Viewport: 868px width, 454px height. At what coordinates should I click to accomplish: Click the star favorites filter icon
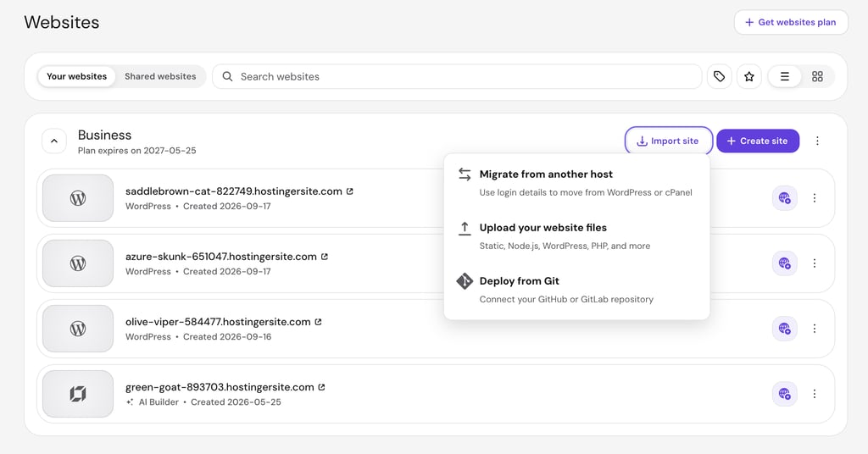coord(749,76)
